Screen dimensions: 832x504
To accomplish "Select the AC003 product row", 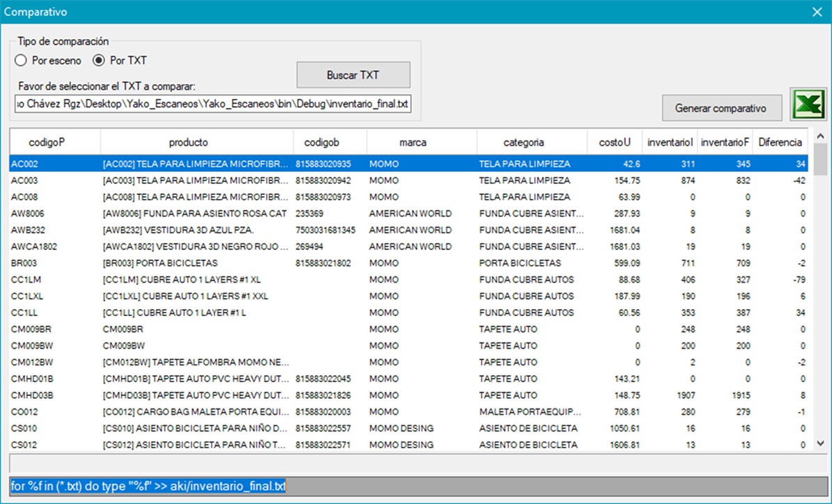I will tap(195, 180).
